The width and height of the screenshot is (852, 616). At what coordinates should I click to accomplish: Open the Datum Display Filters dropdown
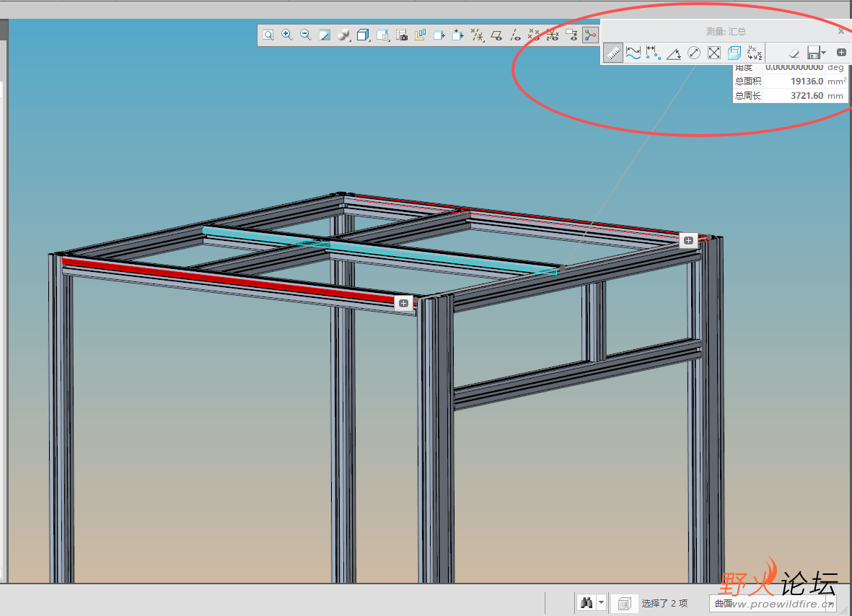tap(477, 35)
